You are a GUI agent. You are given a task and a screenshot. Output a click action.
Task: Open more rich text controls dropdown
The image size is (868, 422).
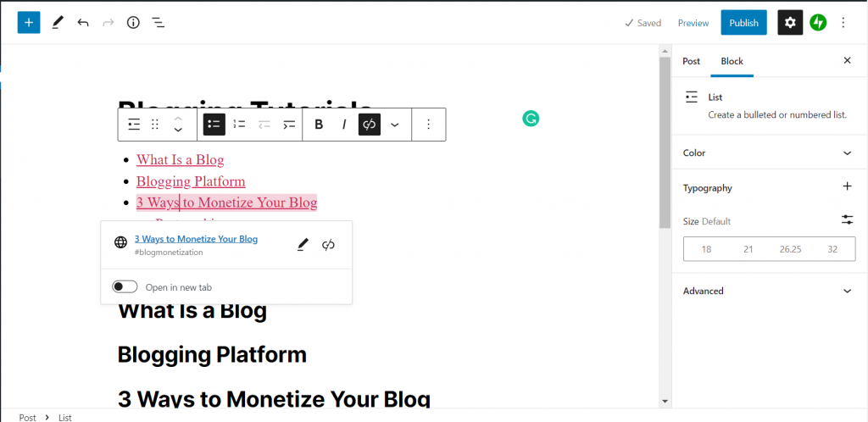(395, 125)
